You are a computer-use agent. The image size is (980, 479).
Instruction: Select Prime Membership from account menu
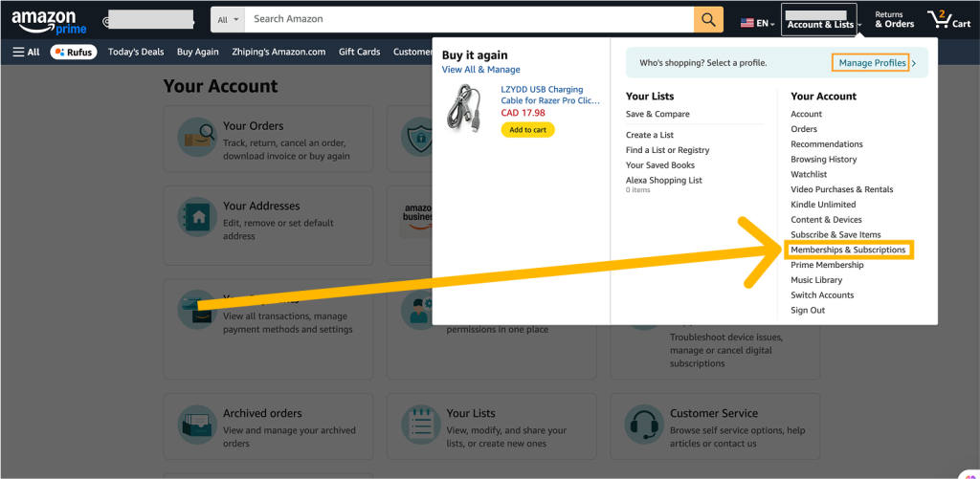pos(827,265)
